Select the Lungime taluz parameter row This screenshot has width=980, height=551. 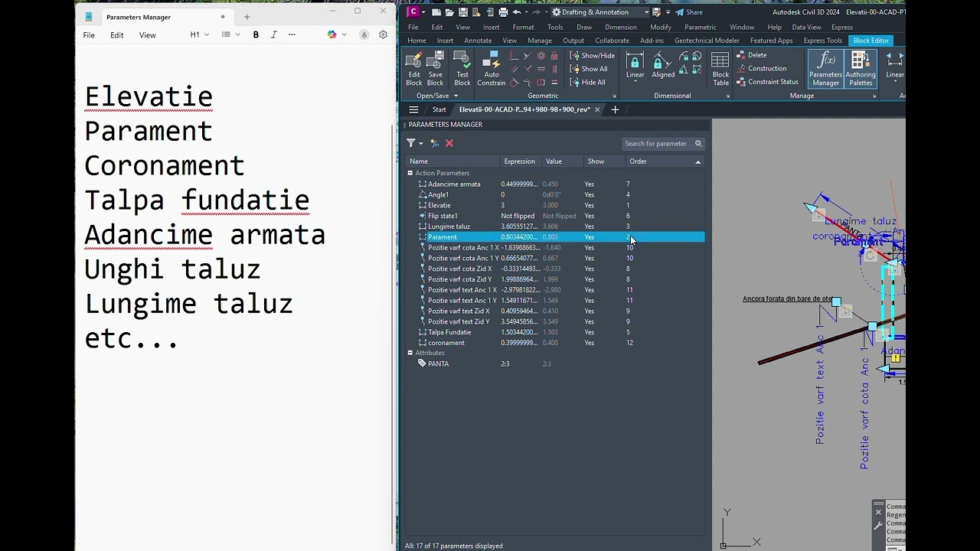[555, 227]
